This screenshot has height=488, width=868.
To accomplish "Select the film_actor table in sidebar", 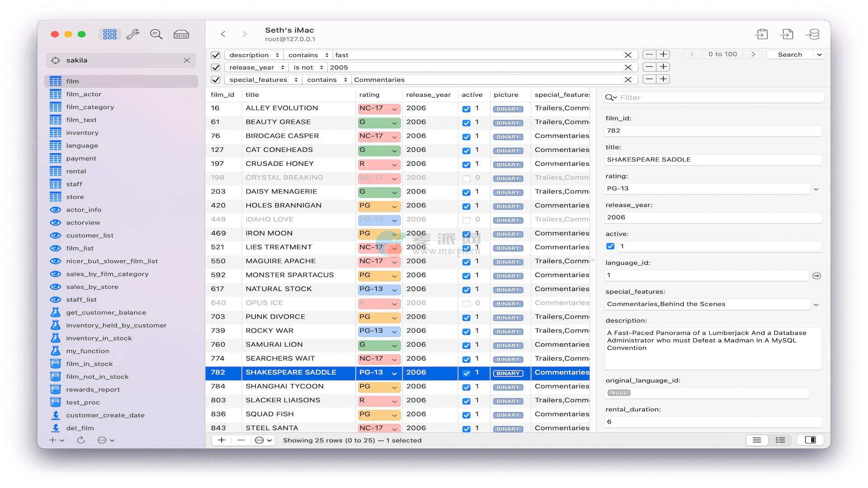I will click(x=84, y=94).
